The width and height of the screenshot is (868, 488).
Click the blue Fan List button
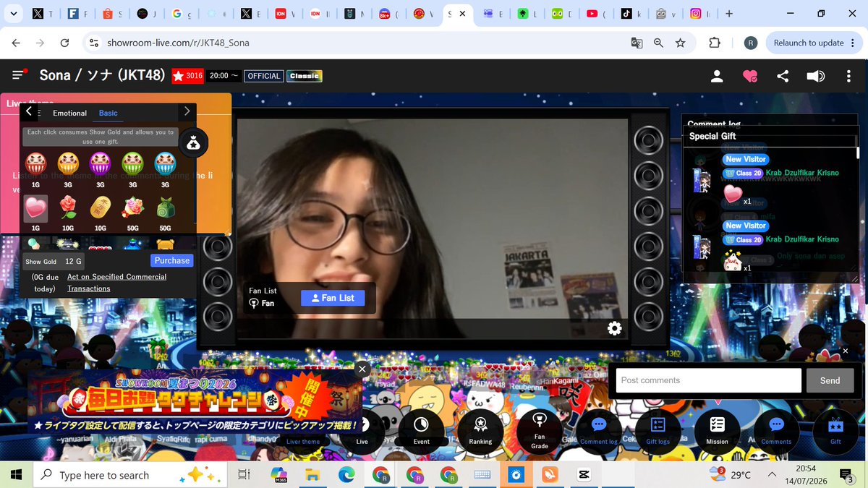tap(333, 298)
